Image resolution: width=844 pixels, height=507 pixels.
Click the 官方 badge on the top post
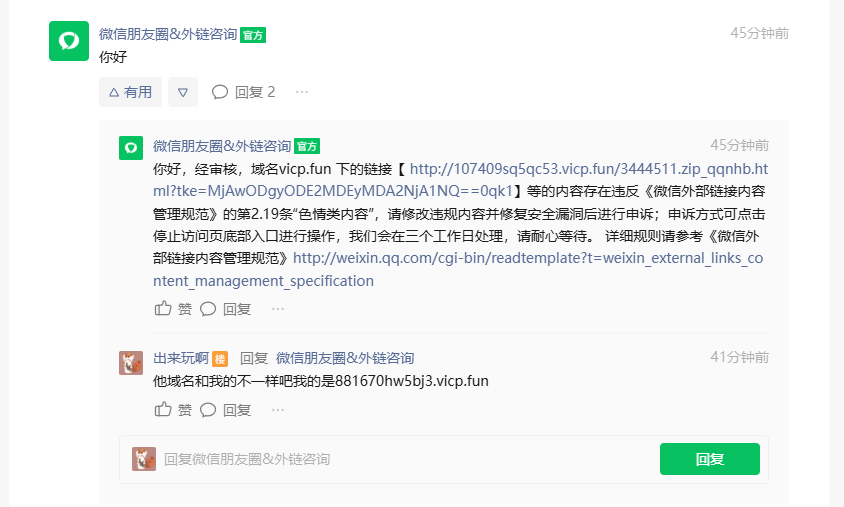point(253,35)
